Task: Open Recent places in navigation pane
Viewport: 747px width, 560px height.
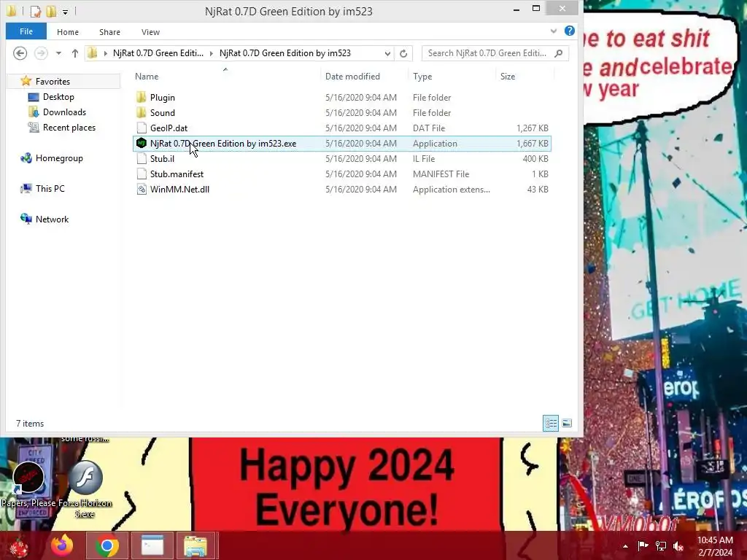Action: 69,127
